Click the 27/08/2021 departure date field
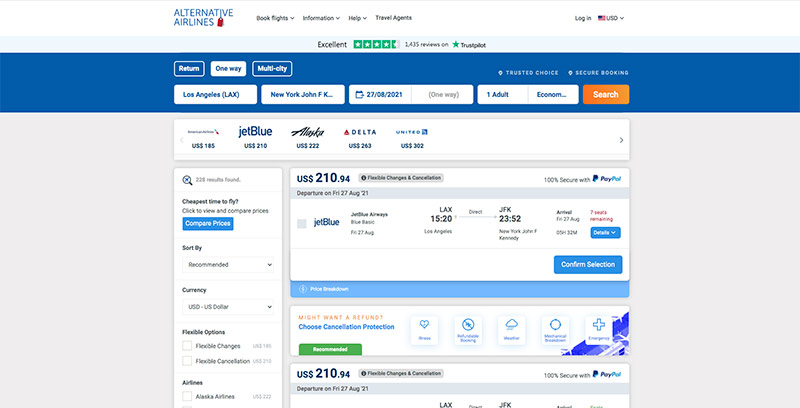Screen dimensions: 800x408 380,94
